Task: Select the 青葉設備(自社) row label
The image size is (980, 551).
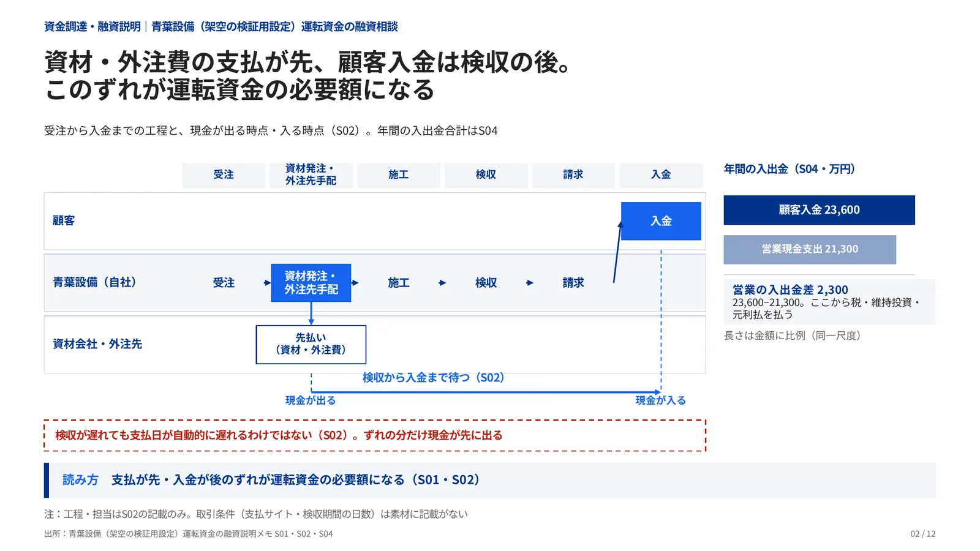Action: (94, 282)
